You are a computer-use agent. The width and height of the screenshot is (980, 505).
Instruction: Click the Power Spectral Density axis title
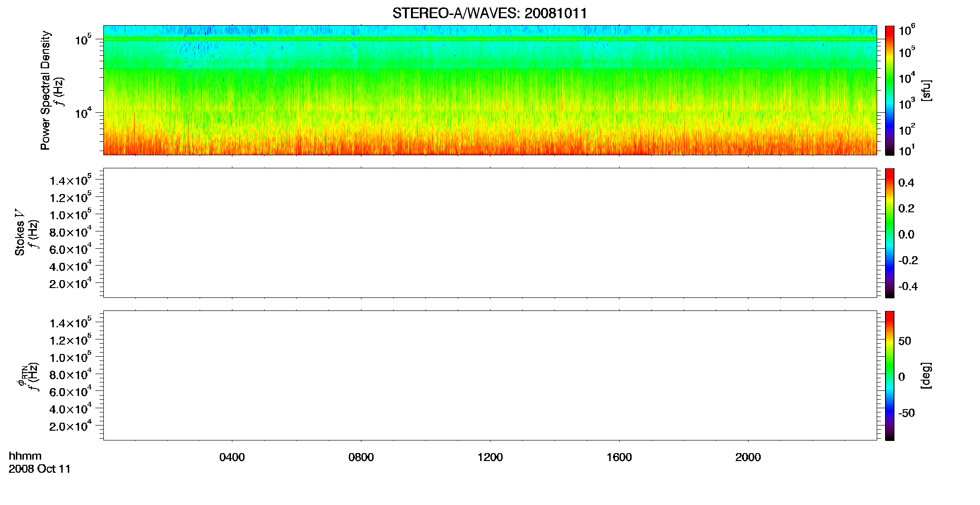click(x=45, y=90)
